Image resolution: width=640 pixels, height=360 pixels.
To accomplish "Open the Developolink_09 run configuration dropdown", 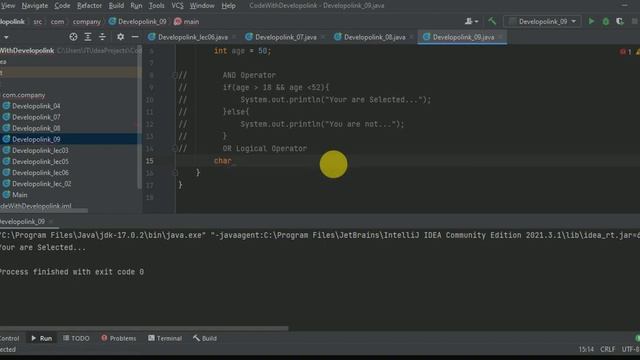I will [542, 21].
